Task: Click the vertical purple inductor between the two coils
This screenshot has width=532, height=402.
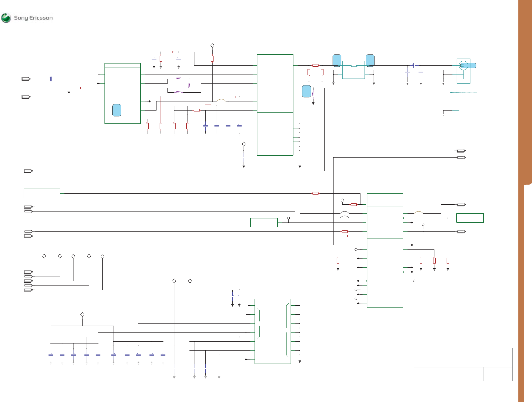Action: pyautogui.click(x=189, y=85)
